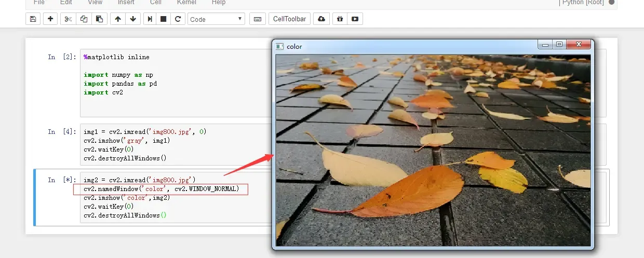644x258 pixels.
Task: Click the 'import numpy as np' line
Action: pos(118,75)
